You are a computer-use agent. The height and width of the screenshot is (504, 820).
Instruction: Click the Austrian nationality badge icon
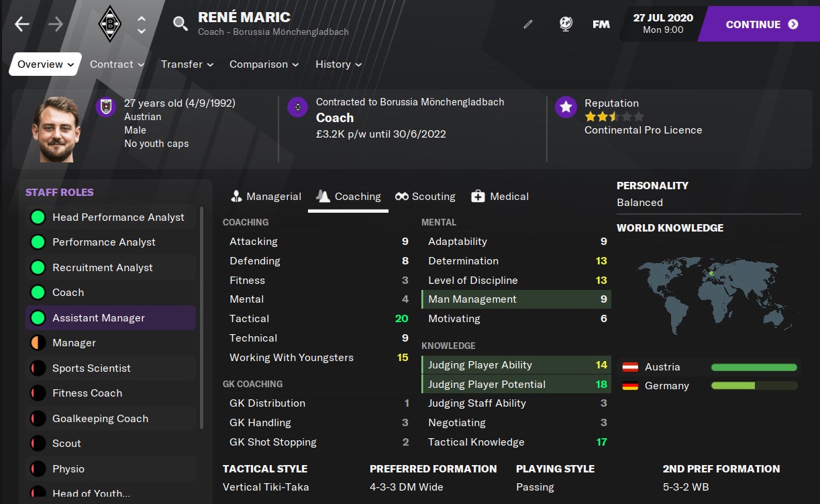coord(105,107)
